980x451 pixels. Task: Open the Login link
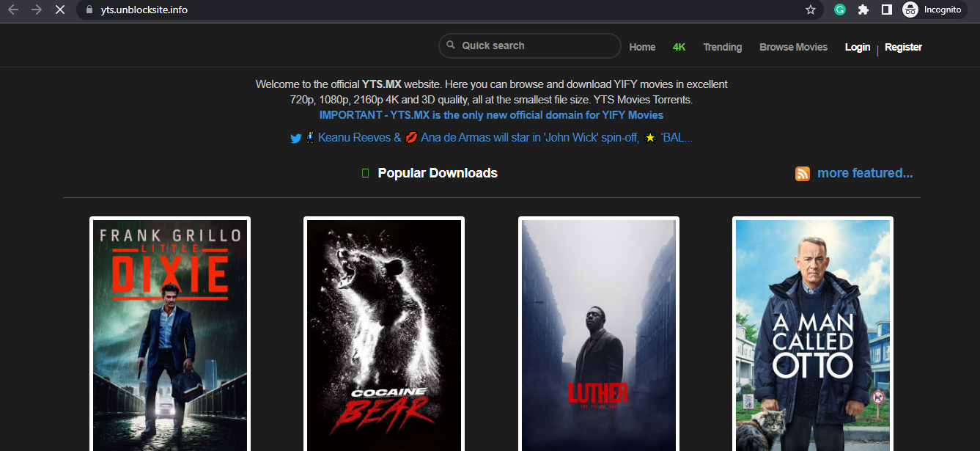point(857,46)
